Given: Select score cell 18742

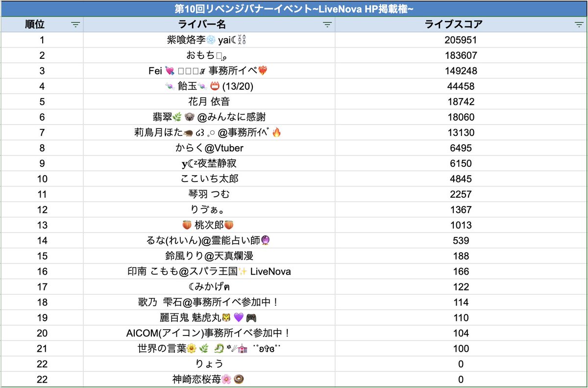Looking at the screenshot, I should point(461,102).
